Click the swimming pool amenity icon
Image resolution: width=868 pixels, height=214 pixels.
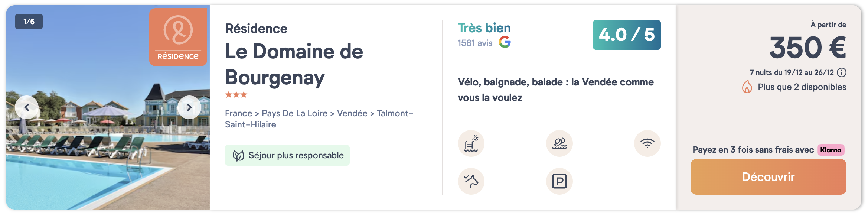[x=471, y=143]
